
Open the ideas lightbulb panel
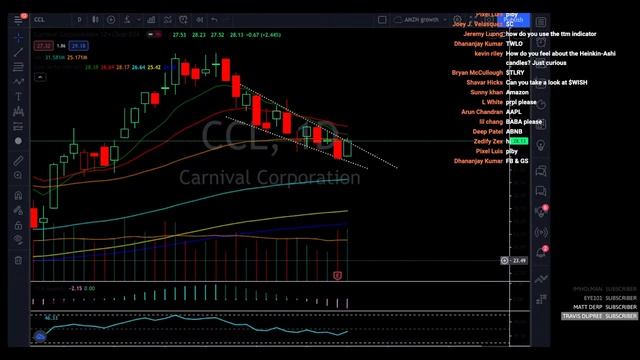tap(541, 145)
